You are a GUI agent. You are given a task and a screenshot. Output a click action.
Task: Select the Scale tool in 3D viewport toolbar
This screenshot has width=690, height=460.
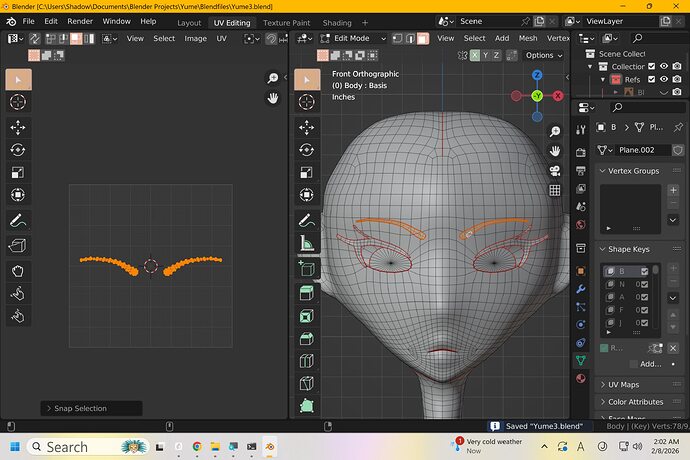[307, 173]
